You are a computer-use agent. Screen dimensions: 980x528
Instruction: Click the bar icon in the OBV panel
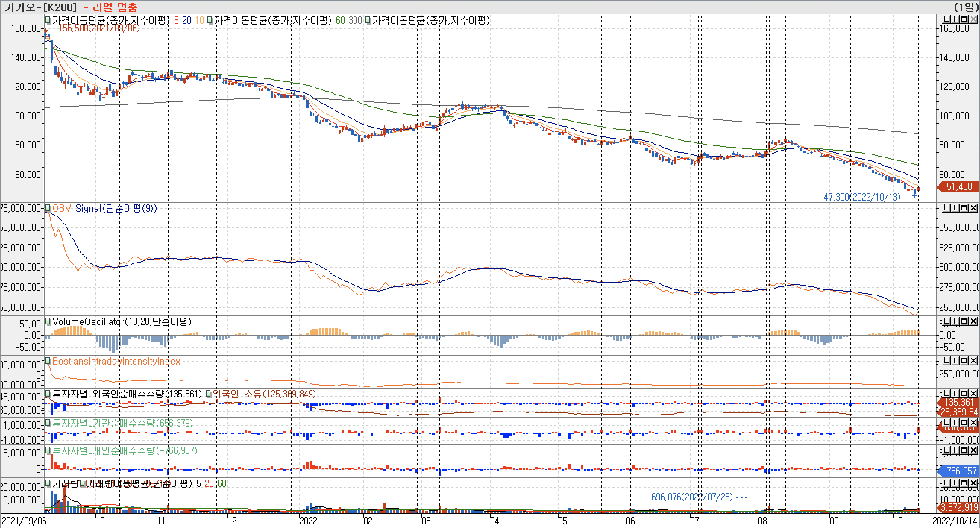pyautogui.click(x=956, y=208)
